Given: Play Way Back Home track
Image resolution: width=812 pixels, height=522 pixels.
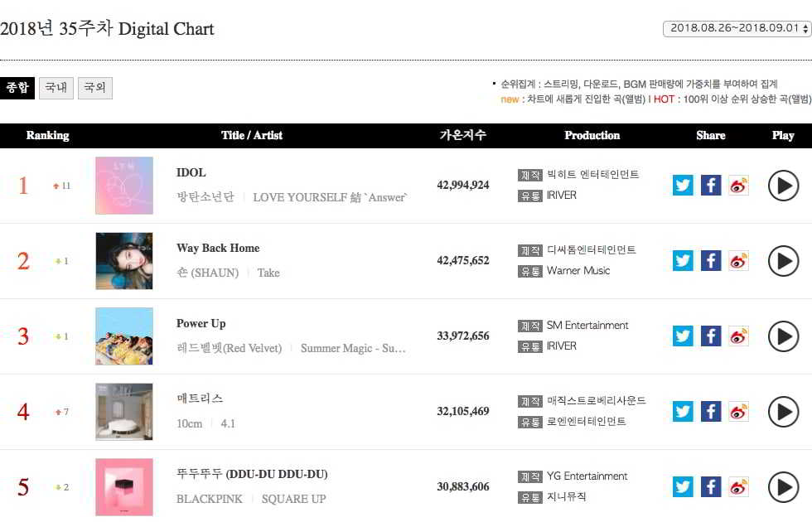Looking at the screenshot, I should pos(783,261).
